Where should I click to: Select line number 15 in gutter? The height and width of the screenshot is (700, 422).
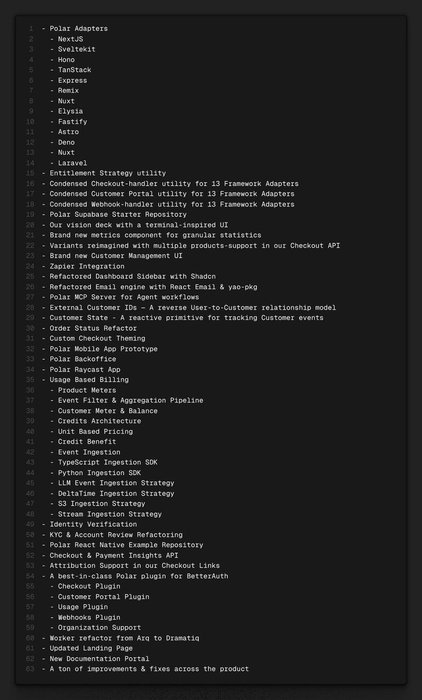tap(30, 173)
